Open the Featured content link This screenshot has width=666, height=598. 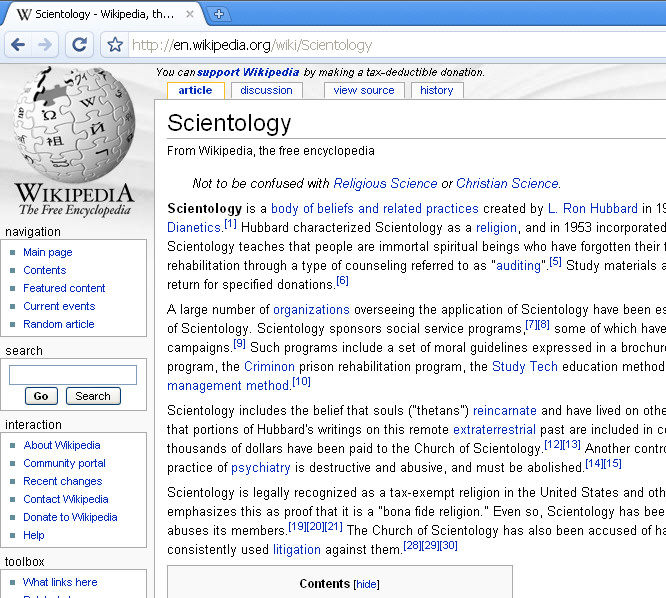click(x=64, y=288)
